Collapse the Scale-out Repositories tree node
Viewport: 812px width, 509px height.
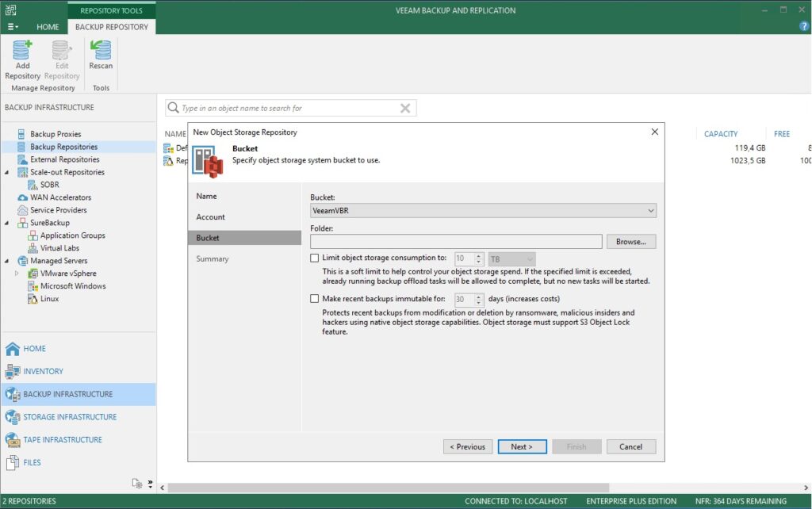click(x=6, y=172)
